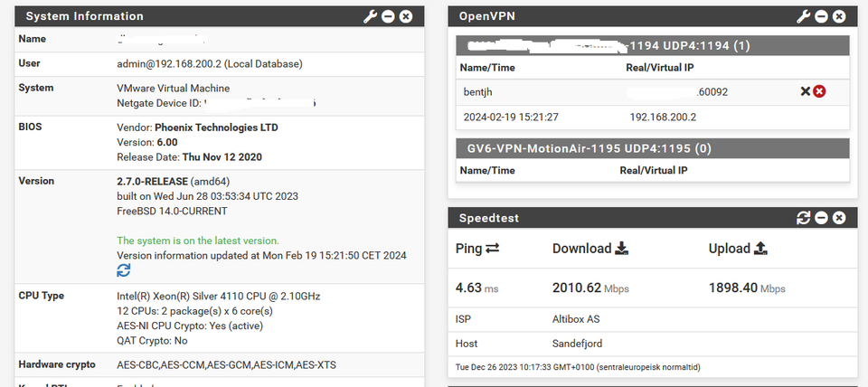Click the Ping arrows icon

[x=492, y=249]
